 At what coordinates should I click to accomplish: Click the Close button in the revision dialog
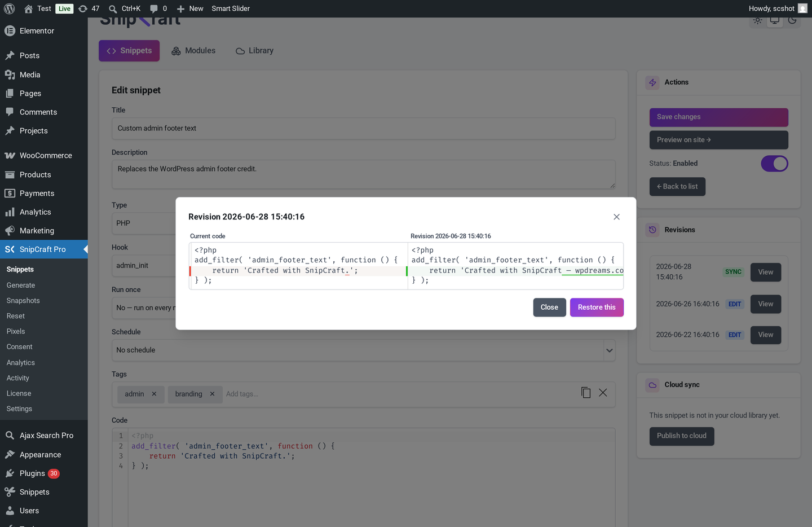click(549, 308)
